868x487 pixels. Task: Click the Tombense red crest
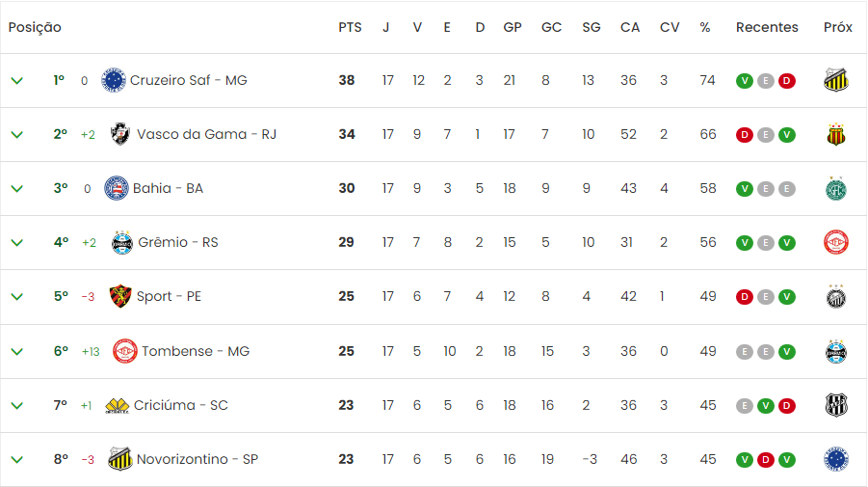[124, 351]
